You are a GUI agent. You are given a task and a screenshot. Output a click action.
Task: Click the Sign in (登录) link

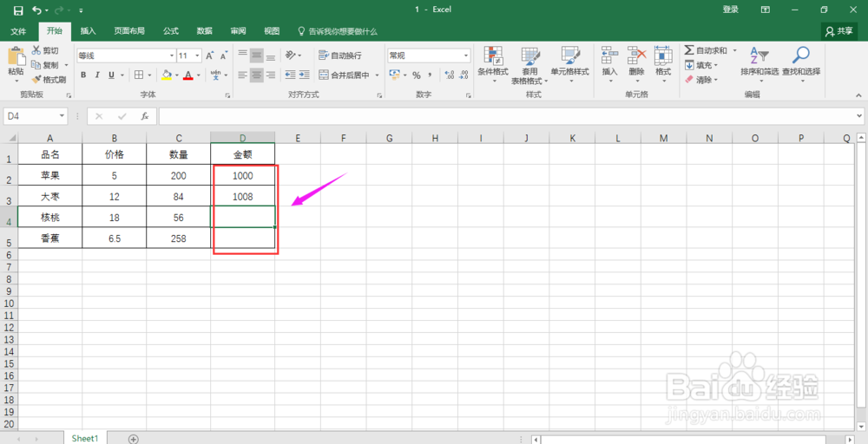731,10
